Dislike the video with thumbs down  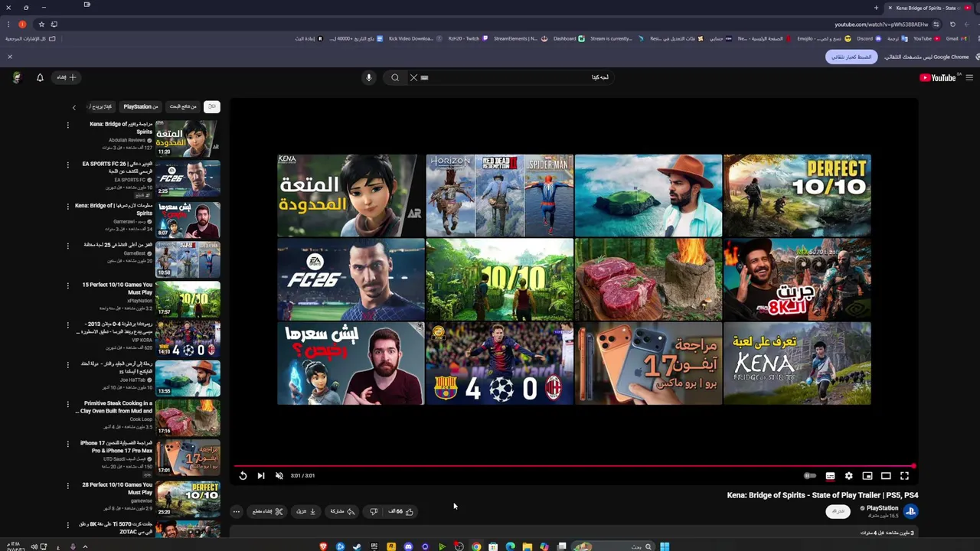pyautogui.click(x=374, y=511)
